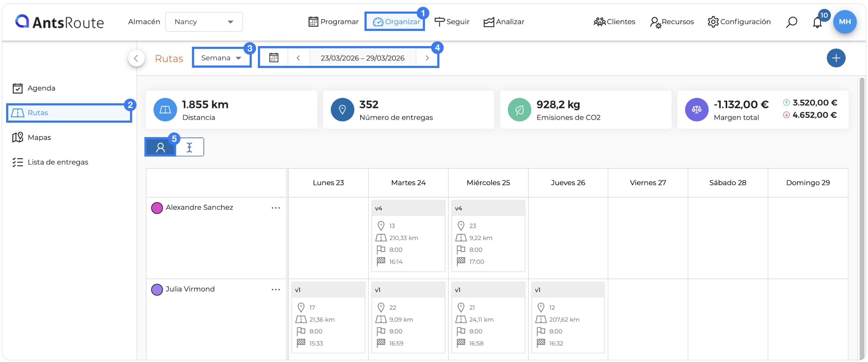Click the 1.855 km distance value
868x362 pixels.
[x=205, y=104]
